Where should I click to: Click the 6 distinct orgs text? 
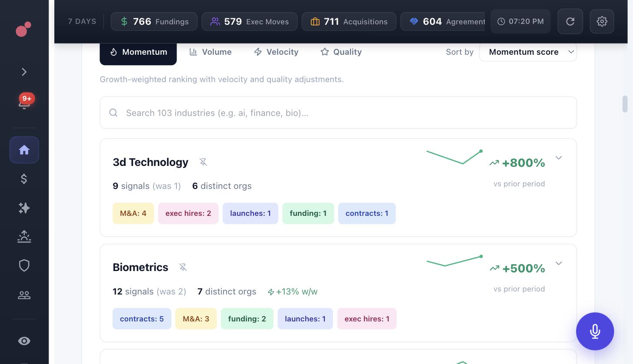(222, 186)
